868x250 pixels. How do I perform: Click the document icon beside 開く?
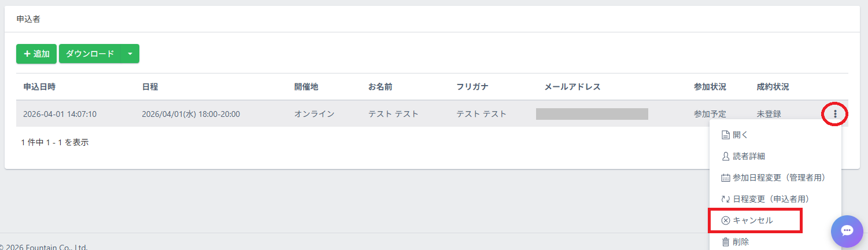click(726, 135)
